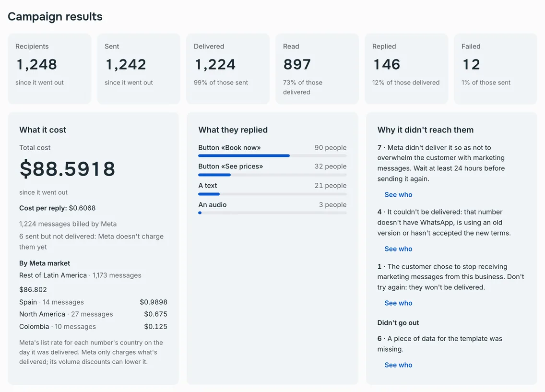Click the $86.802 amount
This screenshot has width=545, height=392.
pyautogui.click(x=33, y=289)
